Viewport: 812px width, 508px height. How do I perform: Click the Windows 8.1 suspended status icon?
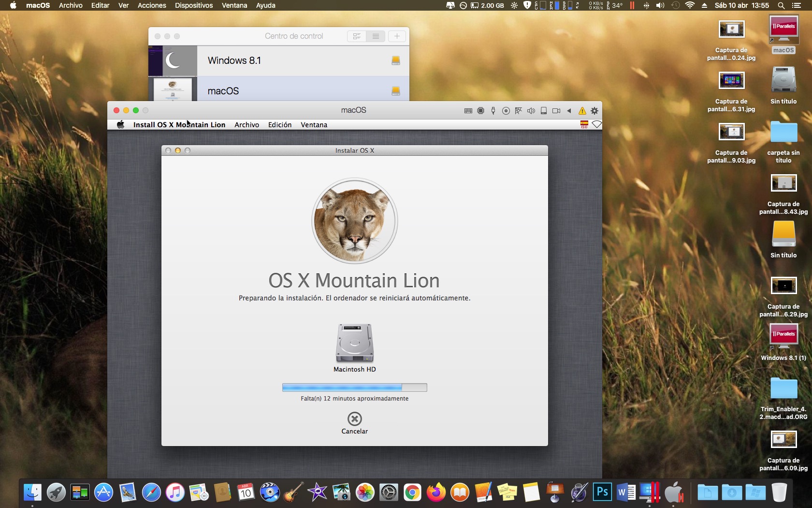click(x=395, y=60)
